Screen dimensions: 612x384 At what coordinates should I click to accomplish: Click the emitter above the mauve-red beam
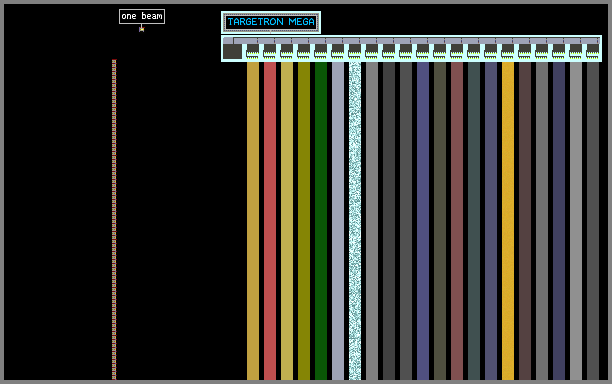coord(457,52)
